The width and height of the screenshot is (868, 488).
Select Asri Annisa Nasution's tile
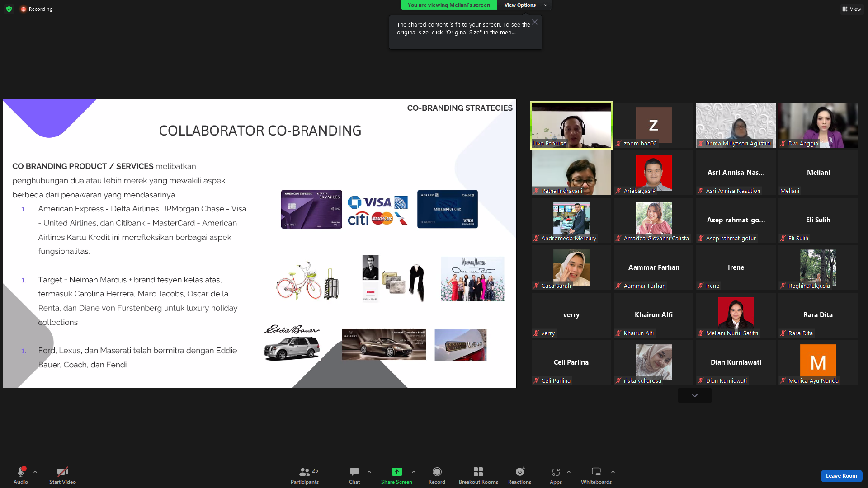(x=736, y=173)
